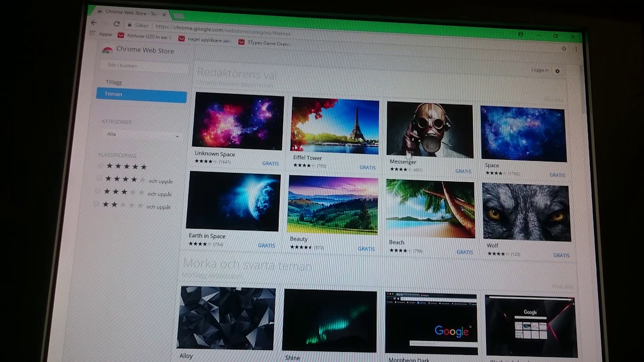Open the 'hörlurar G20 In ear' bookmark
This screenshot has width=644, height=362.
click(145, 36)
